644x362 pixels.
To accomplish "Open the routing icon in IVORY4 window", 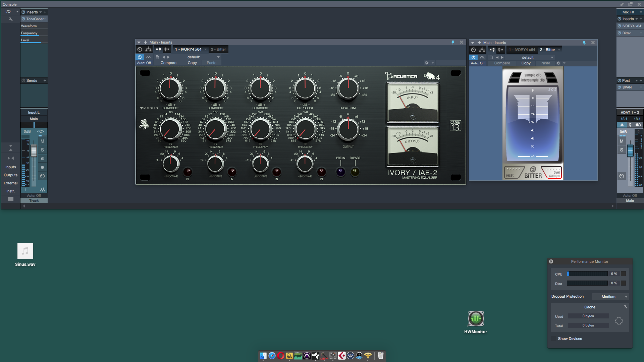I will (148, 49).
